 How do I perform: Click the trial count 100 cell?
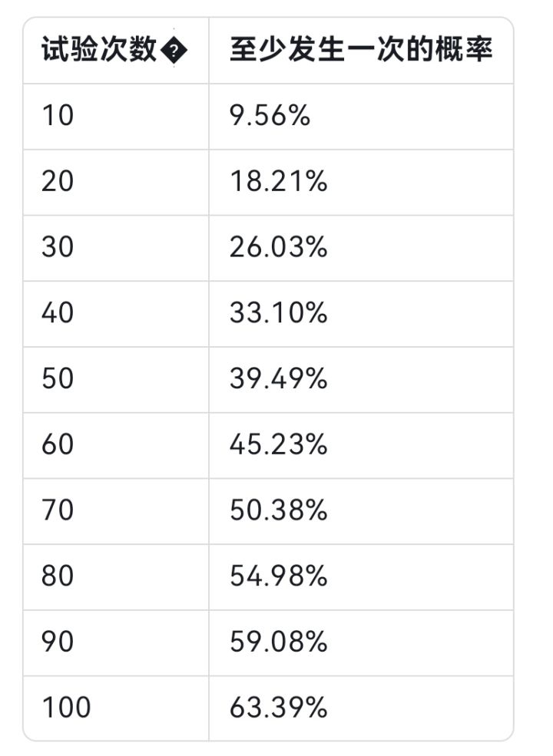(x=66, y=708)
